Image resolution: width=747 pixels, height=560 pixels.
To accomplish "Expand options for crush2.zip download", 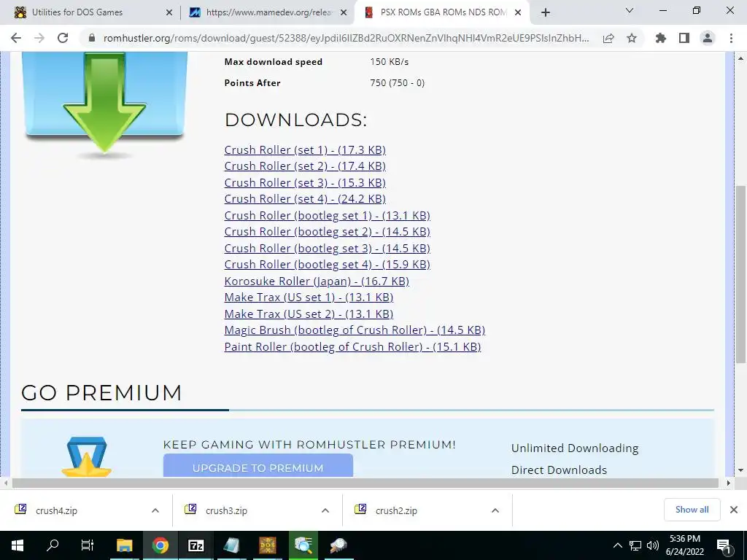I will pyautogui.click(x=495, y=510).
